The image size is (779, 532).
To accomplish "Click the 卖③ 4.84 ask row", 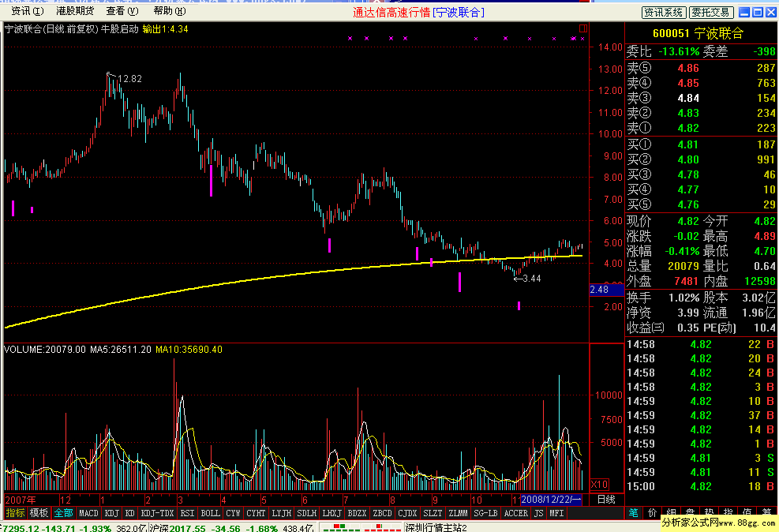I will pyautogui.click(x=701, y=98).
